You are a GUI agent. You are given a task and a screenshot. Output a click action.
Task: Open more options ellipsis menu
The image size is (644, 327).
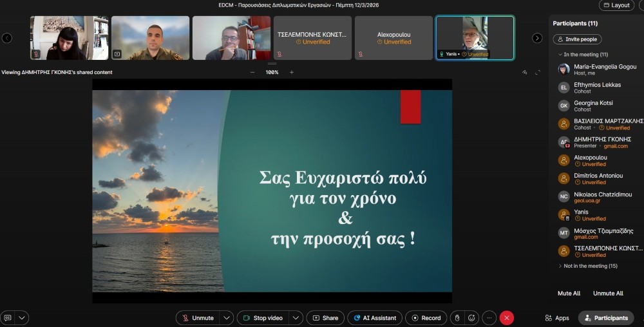coord(489,318)
